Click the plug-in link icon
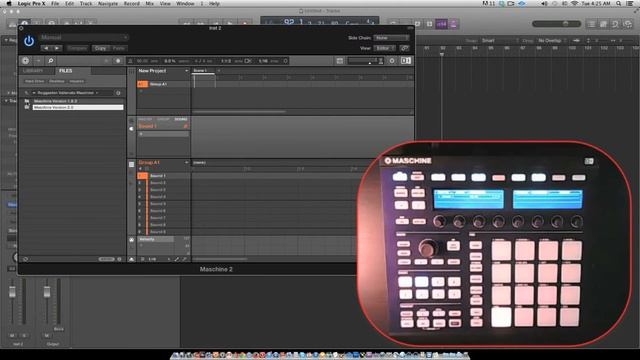640x360 pixels. click(x=404, y=48)
